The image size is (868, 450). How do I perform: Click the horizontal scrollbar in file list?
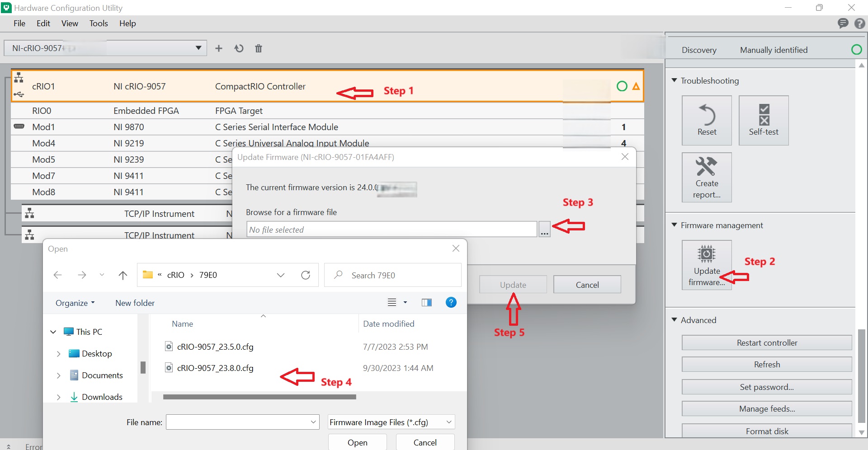coord(259,397)
